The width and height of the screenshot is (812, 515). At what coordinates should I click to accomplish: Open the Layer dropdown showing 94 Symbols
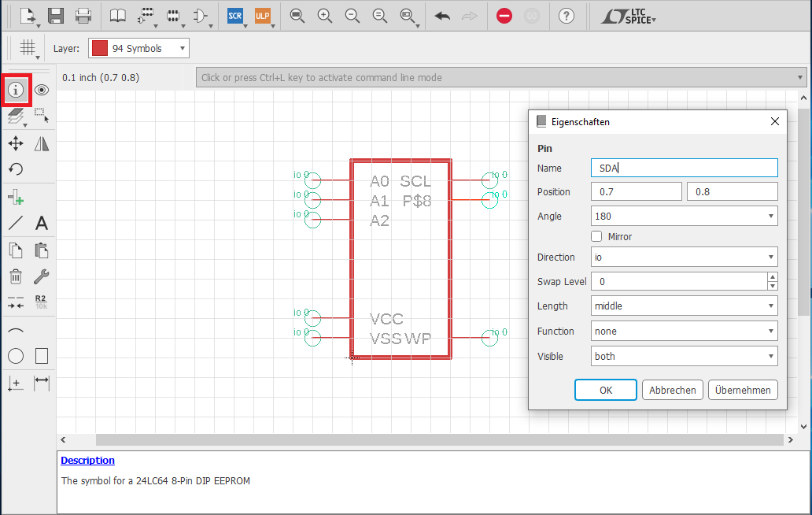(138, 48)
